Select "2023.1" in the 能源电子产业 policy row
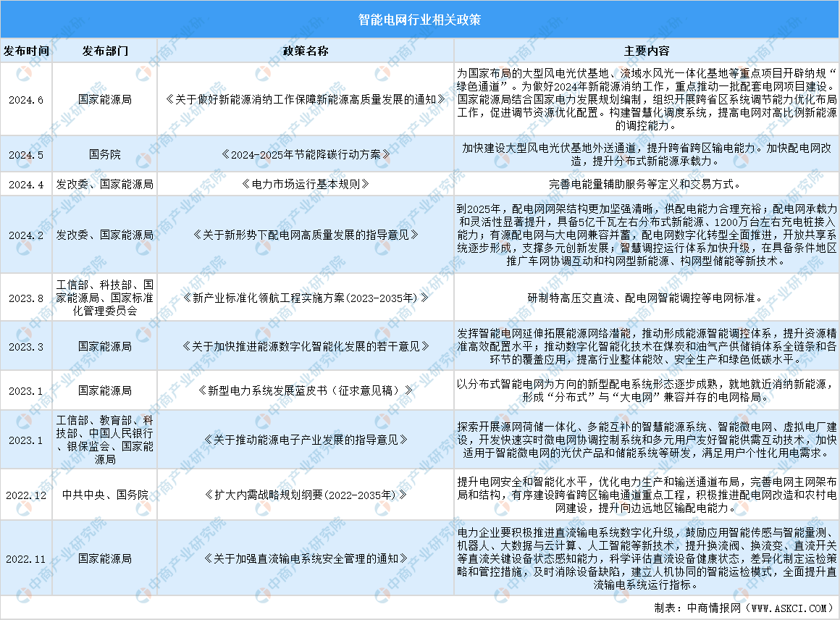 26,440
